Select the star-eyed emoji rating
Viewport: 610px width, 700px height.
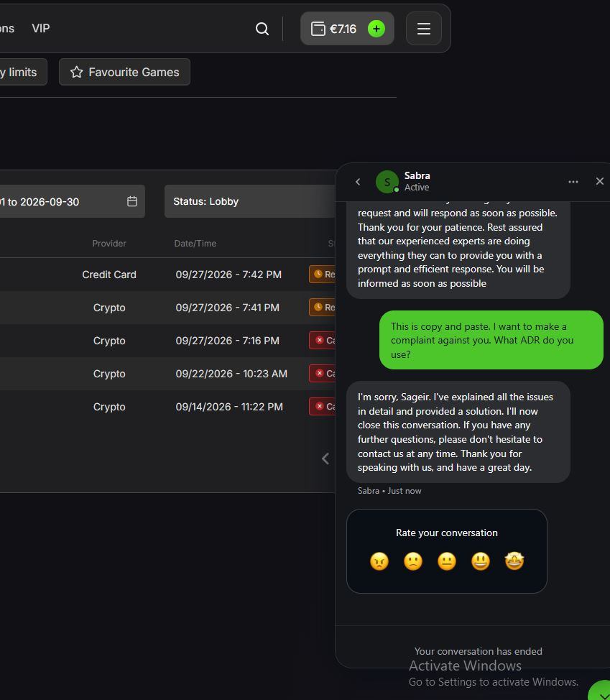pyautogui.click(x=514, y=561)
